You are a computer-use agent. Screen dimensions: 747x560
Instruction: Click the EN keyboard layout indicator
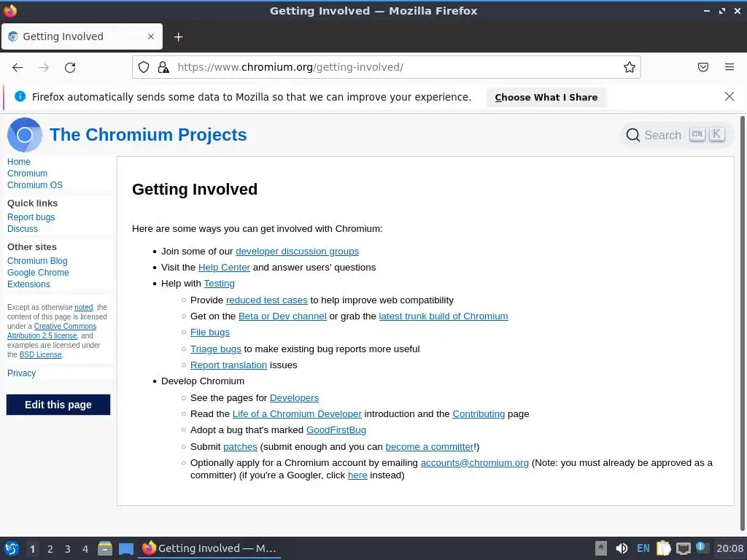(643, 548)
